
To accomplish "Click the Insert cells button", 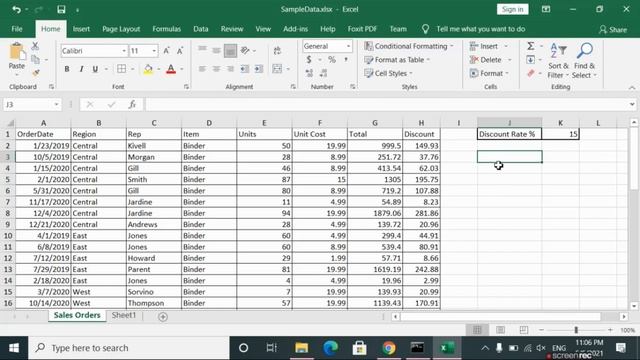I will [x=489, y=46].
